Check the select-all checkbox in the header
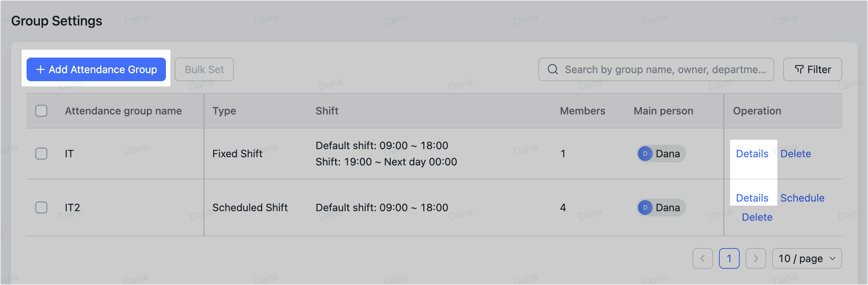 pos(41,110)
